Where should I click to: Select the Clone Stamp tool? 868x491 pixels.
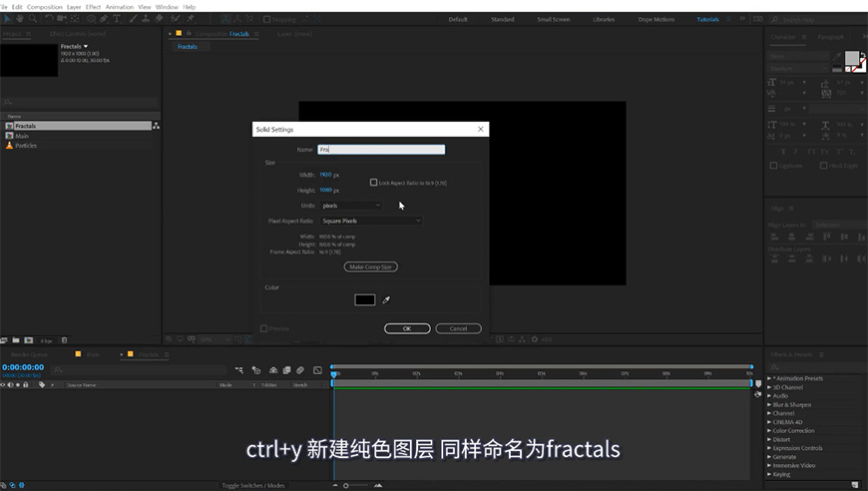(146, 19)
